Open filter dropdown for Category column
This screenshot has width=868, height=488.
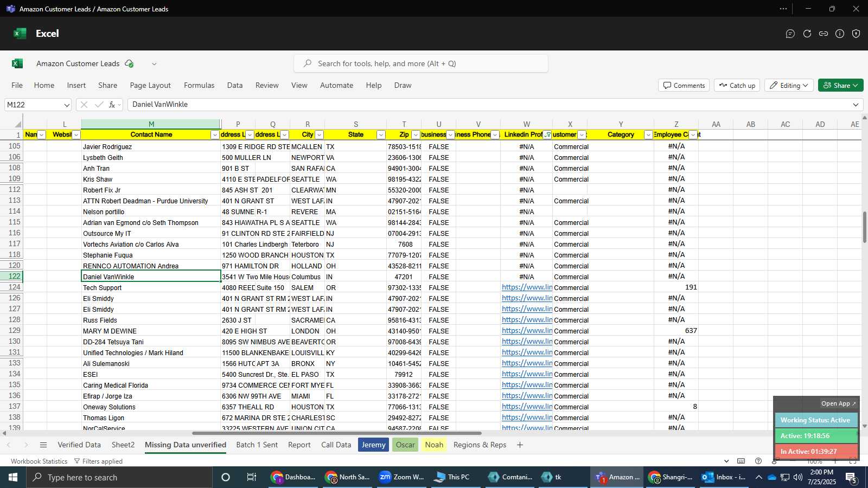click(x=648, y=135)
